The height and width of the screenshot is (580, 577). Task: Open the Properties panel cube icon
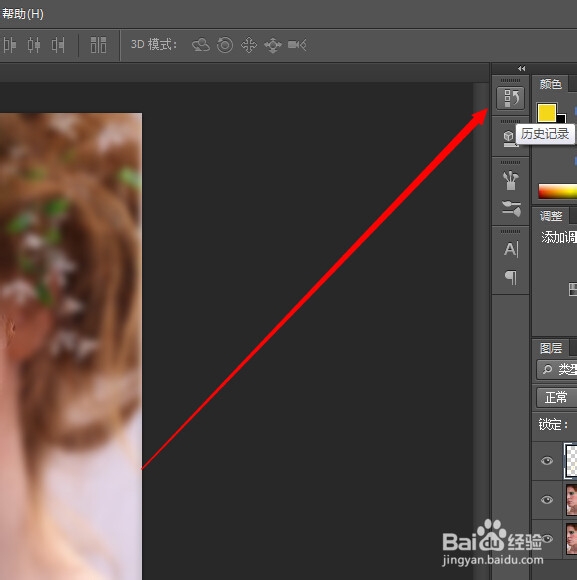click(x=509, y=138)
